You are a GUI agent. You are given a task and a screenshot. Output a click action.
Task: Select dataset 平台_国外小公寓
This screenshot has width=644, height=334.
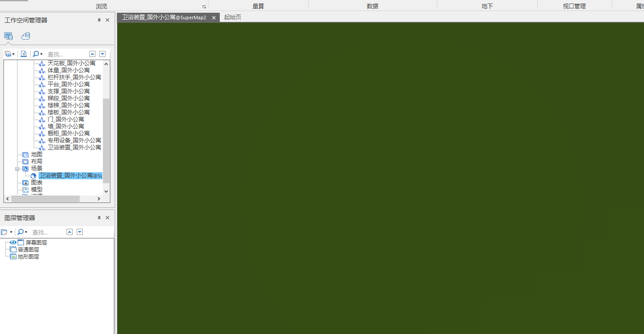69,84
